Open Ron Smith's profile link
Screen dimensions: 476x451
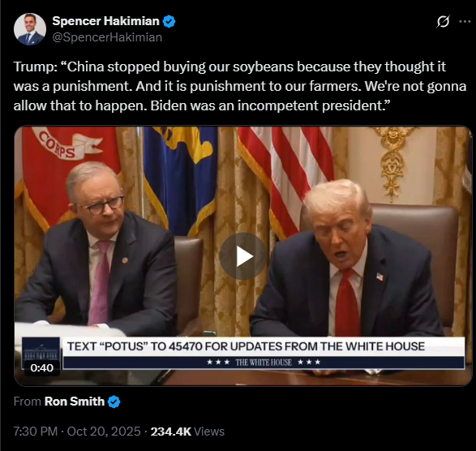tap(75, 402)
